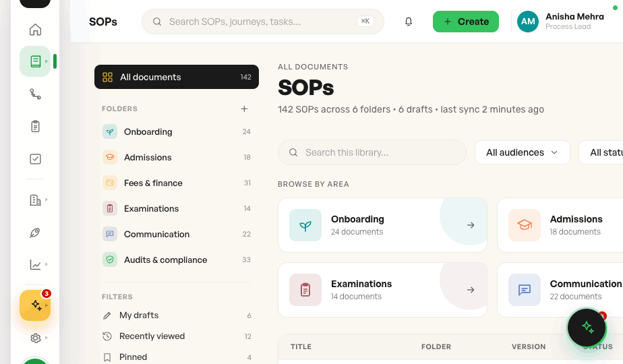The image size is (623, 364).
Task: Open the Onboarding area card
Action: [382, 225]
